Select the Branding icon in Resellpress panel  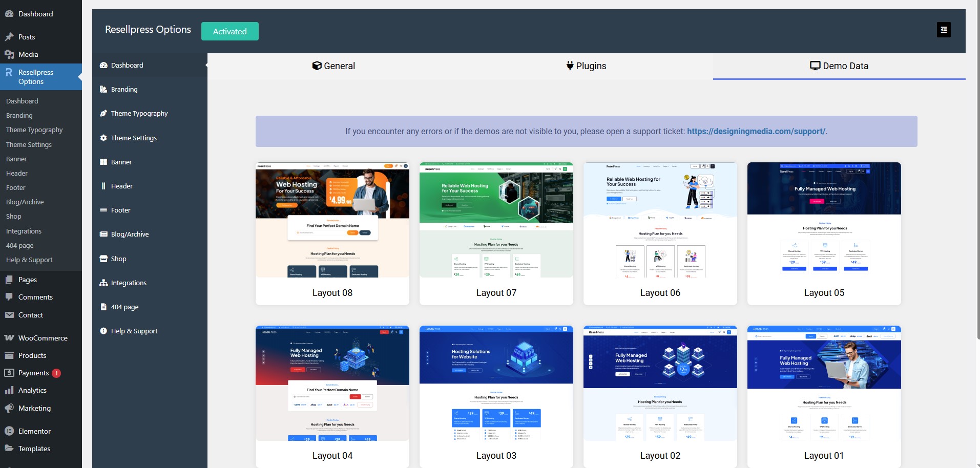coord(104,89)
